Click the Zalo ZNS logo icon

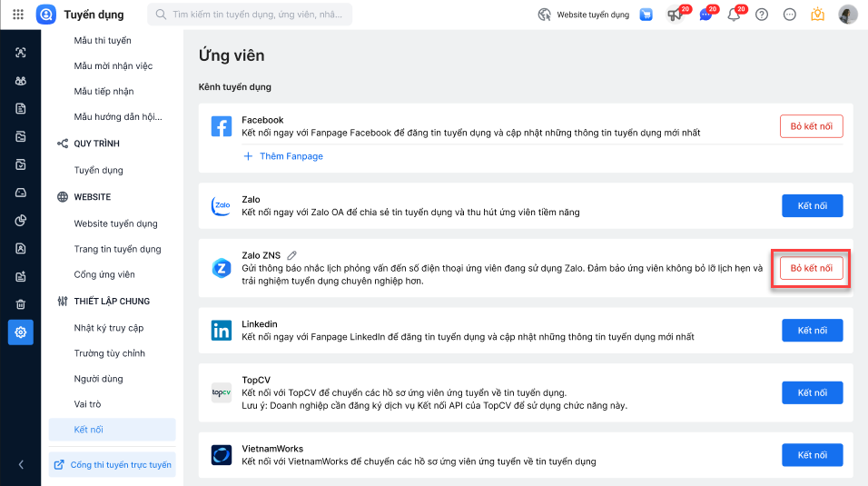(x=222, y=268)
